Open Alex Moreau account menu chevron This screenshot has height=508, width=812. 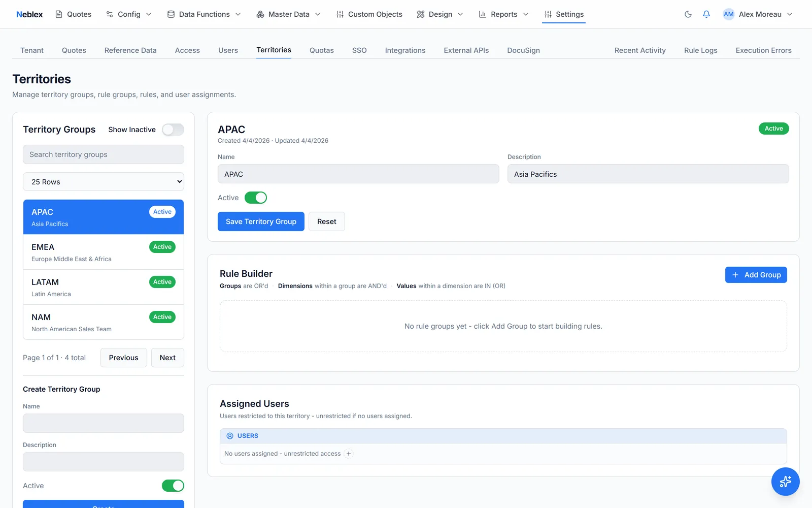(x=790, y=14)
